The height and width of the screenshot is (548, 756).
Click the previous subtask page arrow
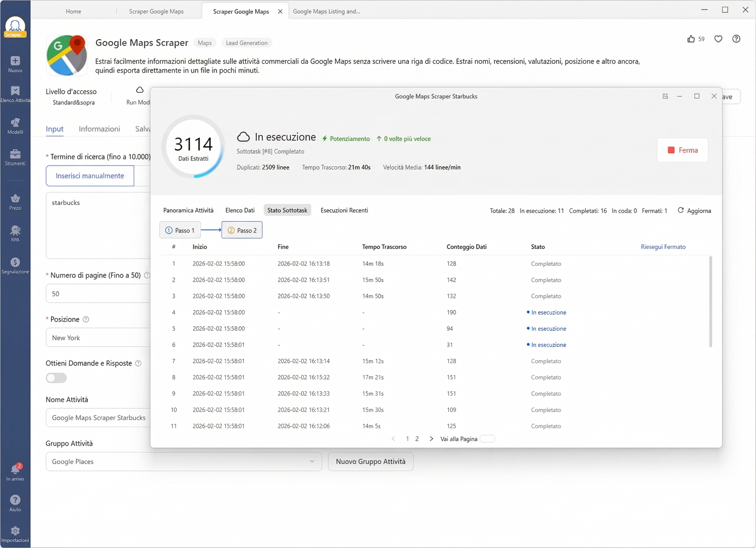pyautogui.click(x=393, y=439)
